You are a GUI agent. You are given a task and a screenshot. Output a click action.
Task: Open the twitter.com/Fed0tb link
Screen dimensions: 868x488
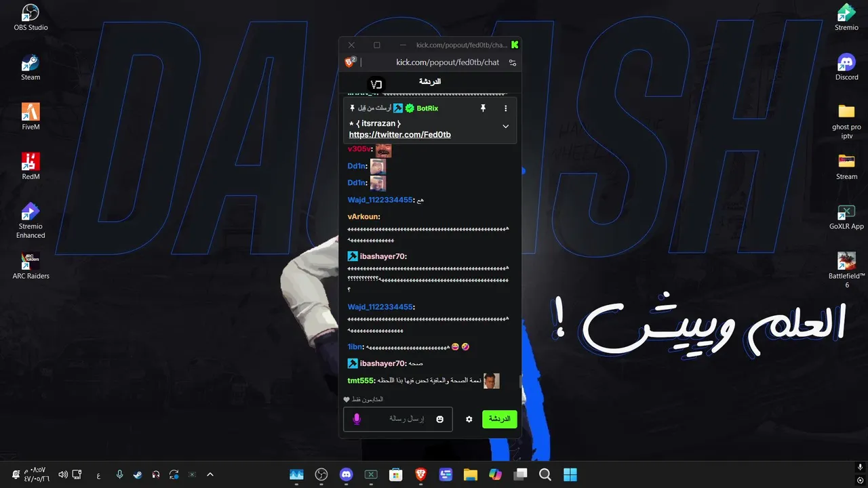[x=400, y=135]
